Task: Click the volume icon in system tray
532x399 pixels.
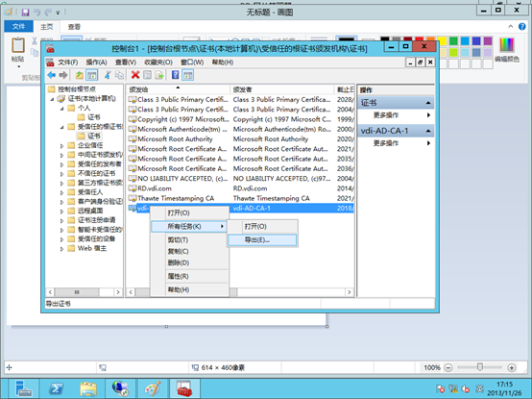Action: [x=466, y=388]
